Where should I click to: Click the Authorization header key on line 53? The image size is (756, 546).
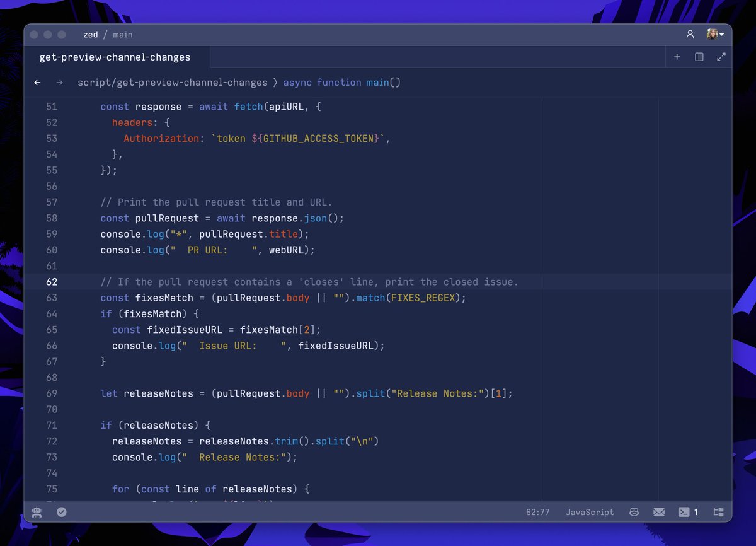tap(161, 139)
